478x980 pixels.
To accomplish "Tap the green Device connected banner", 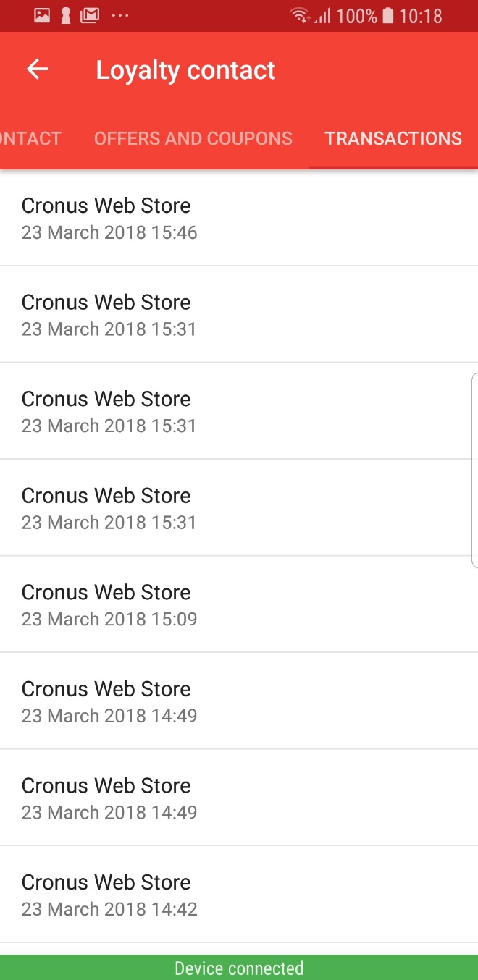I will tap(239, 968).
